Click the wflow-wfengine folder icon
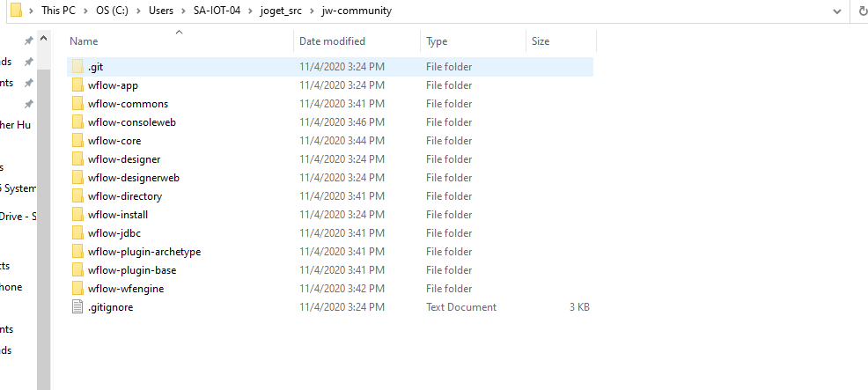868x390 pixels. tap(77, 289)
